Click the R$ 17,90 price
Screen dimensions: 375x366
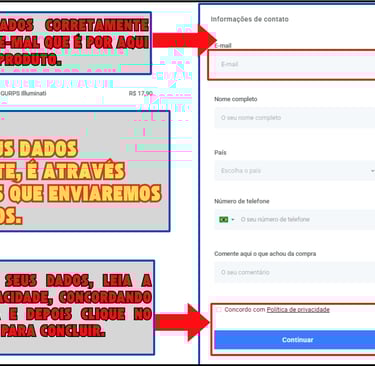pyautogui.click(x=141, y=93)
